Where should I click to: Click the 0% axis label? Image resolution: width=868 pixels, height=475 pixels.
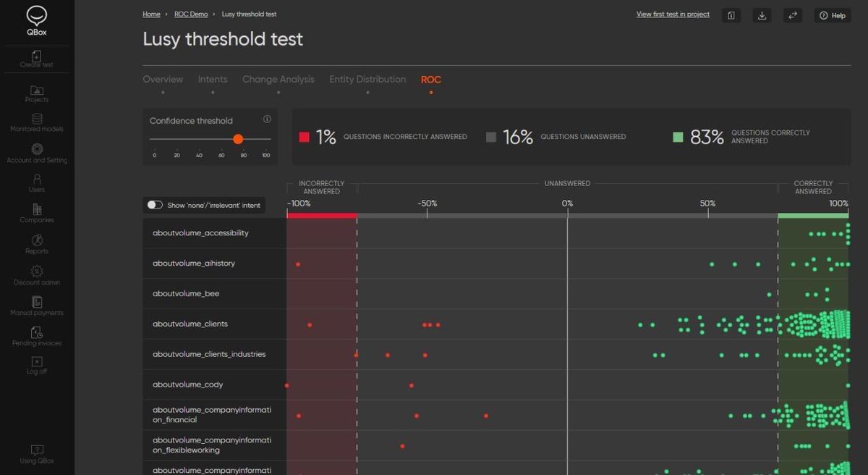coord(567,203)
